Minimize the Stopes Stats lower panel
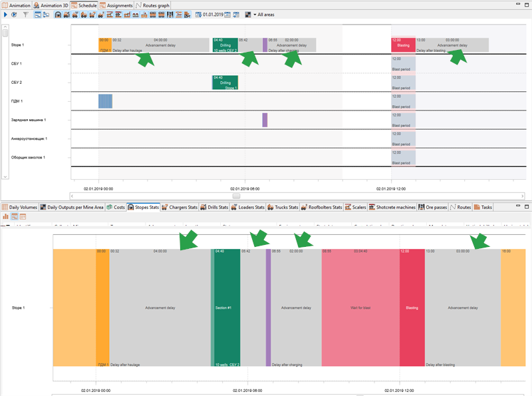The width and height of the screenshot is (532, 396). point(518,206)
